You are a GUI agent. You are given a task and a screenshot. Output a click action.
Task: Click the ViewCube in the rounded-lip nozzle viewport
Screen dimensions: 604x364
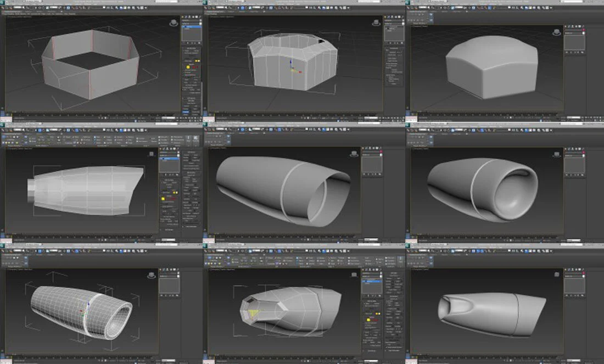pyautogui.click(x=557, y=154)
